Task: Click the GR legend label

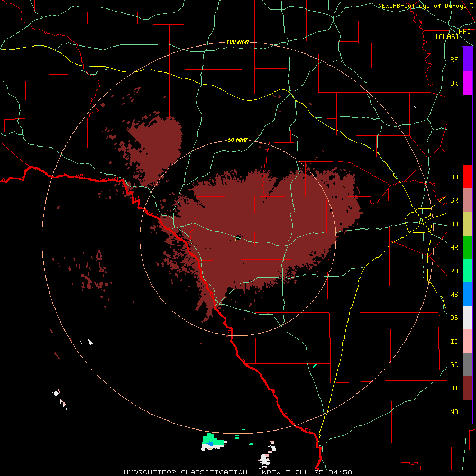Action: (x=454, y=200)
